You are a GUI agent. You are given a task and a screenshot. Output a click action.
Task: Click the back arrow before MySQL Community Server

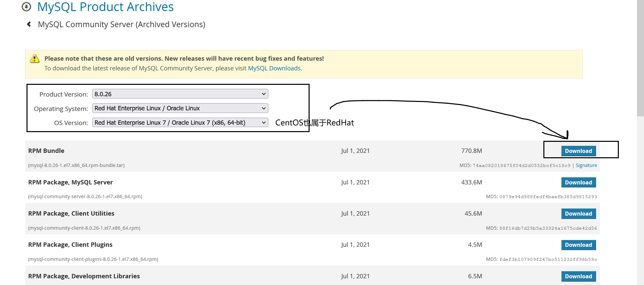pyautogui.click(x=29, y=24)
